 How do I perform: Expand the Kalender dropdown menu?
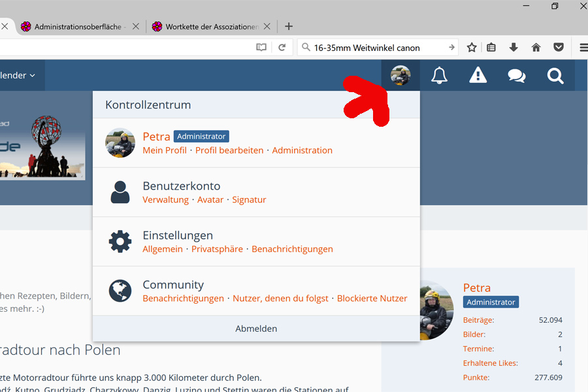18,76
